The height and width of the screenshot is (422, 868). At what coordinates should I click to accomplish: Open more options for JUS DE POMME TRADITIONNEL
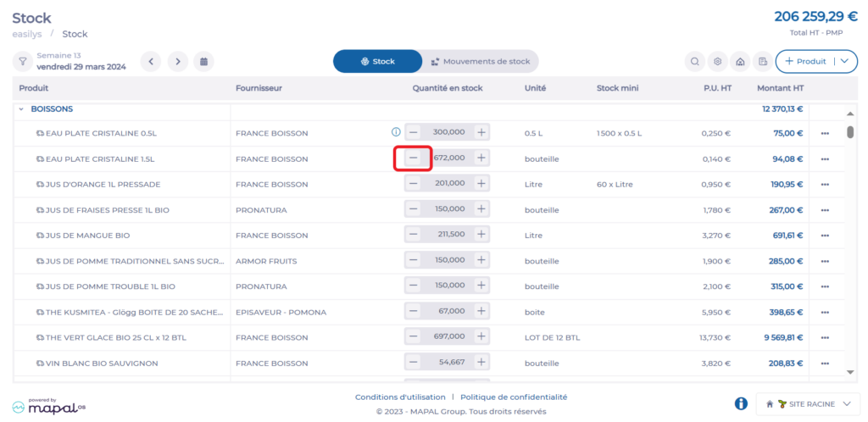tap(825, 261)
